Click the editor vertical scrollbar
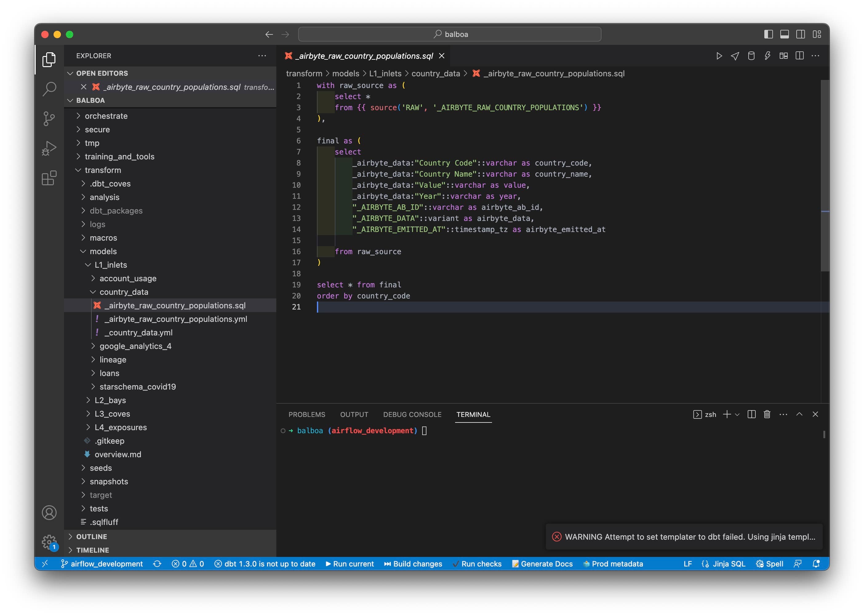The image size is (864, 616). point(825,175)
